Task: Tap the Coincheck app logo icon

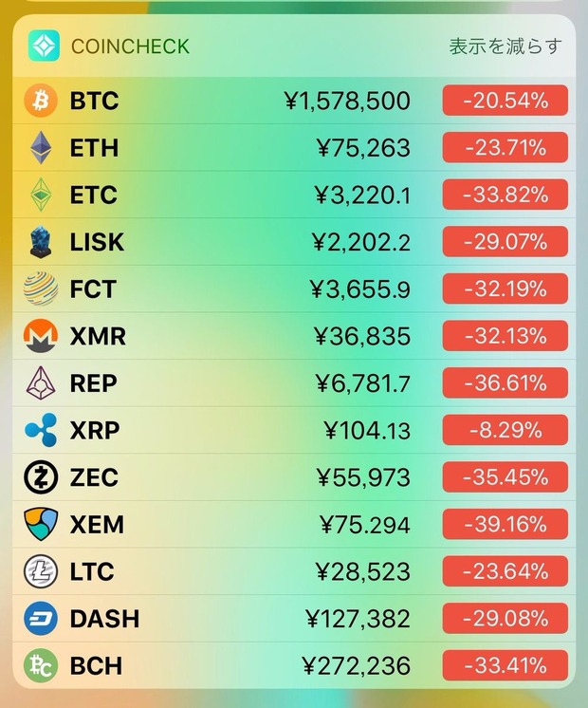Action: coord(44,46)
